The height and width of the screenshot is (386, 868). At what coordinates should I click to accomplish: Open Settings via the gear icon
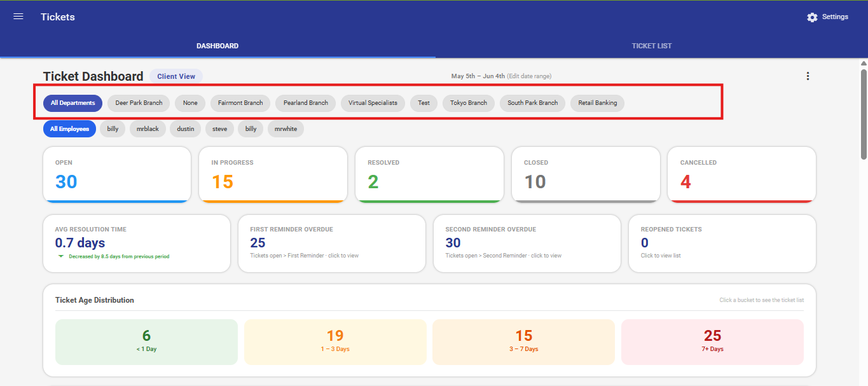[x=812, y=17]
